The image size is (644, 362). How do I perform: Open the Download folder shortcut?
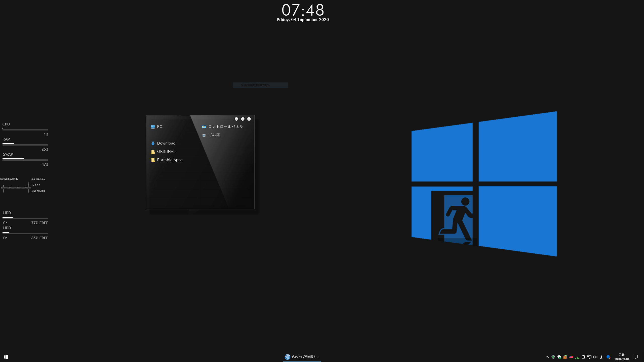[x=163, y=143]
